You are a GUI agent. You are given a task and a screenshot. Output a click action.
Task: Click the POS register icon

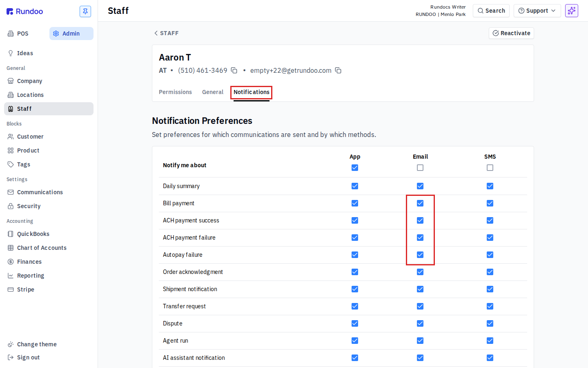point(11,34)
